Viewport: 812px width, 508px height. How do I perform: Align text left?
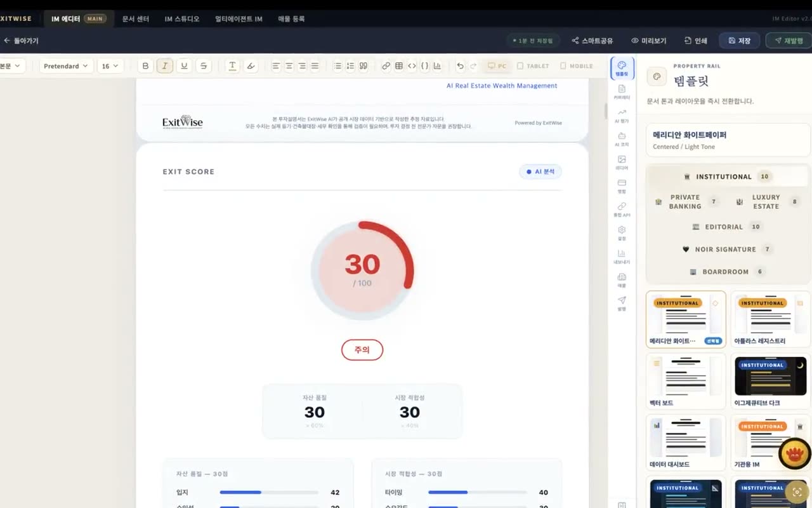pyautogui.click(x=276, y=66)
